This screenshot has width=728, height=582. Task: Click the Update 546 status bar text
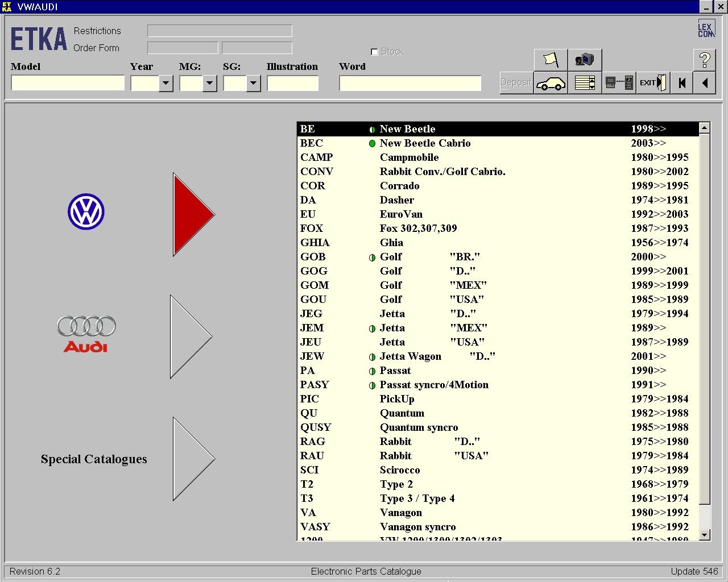(x=694, y=571)
